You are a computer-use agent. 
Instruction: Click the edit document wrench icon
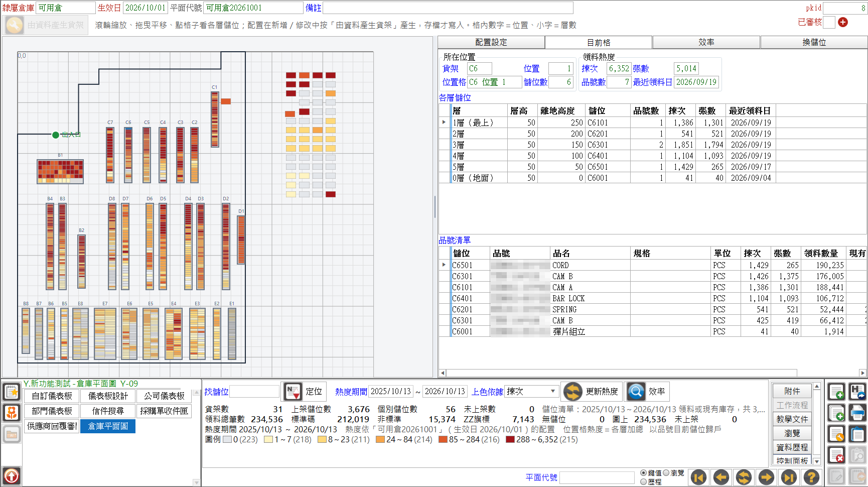click(x=836, y=434)
